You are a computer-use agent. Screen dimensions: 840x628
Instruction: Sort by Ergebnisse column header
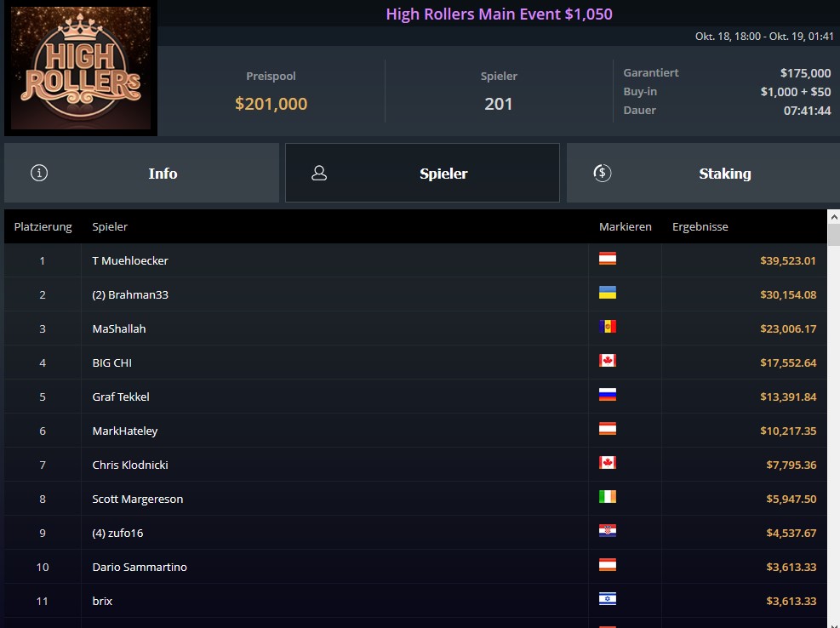700,226
